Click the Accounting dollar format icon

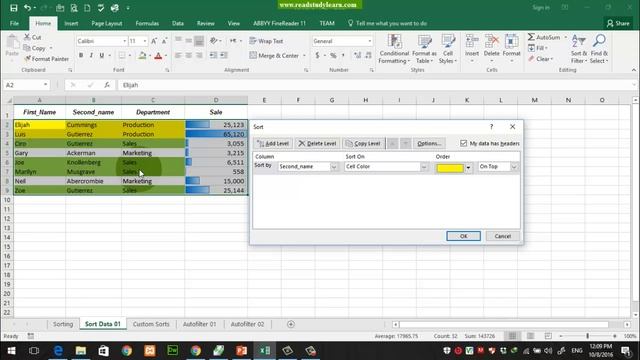coord(317,55)
